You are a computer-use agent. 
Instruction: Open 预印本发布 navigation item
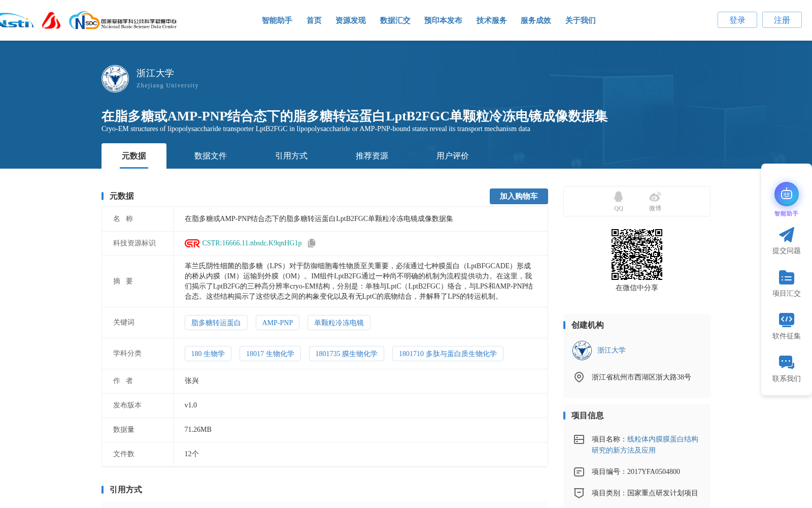(x=443, y=20)
